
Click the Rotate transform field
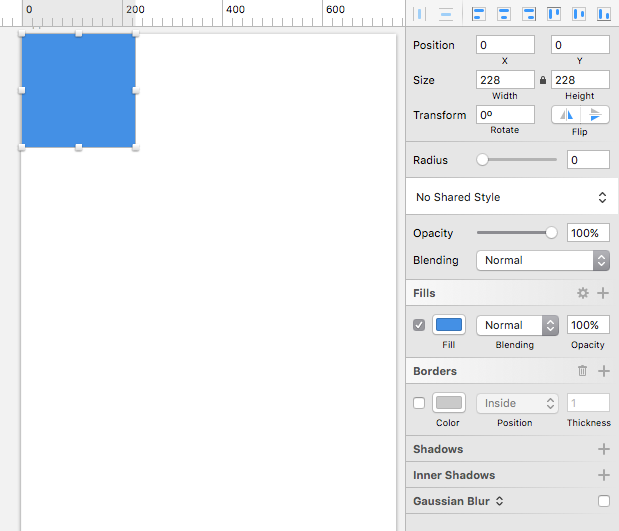pyautogui.click(x=505, y=114)
